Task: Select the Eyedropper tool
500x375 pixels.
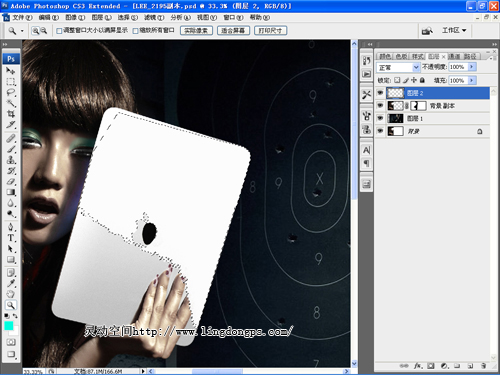Action: coord(11,283)
